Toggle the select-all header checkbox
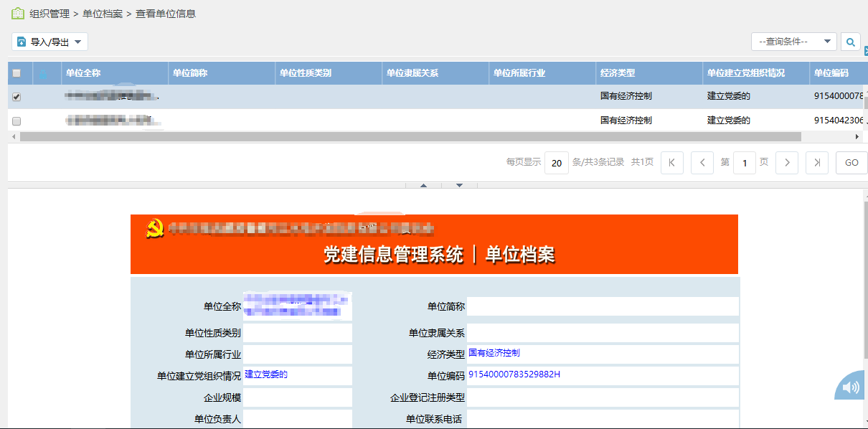The height and width of the screenshot is (429, 868). pyautogui.click(x=17, y=73)
